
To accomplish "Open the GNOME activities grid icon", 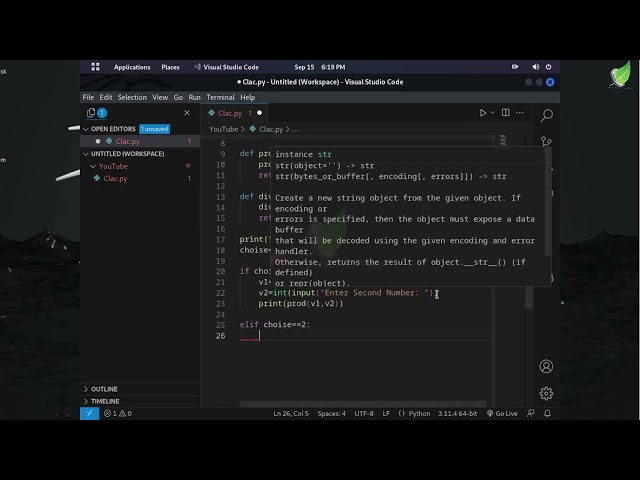I will tap(95, 67).
